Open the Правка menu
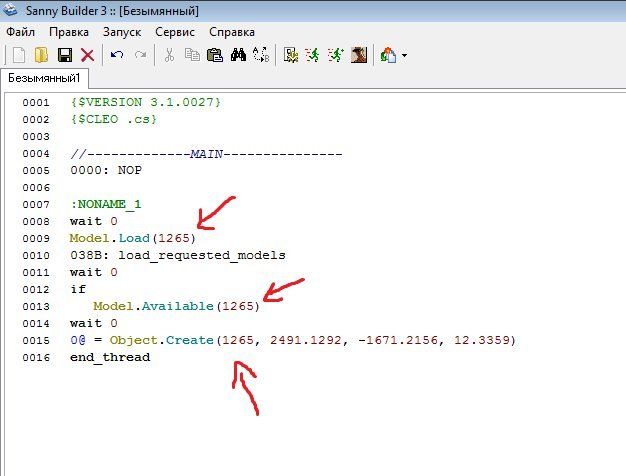The image size is (626, 476). click(x=69, y=32)
